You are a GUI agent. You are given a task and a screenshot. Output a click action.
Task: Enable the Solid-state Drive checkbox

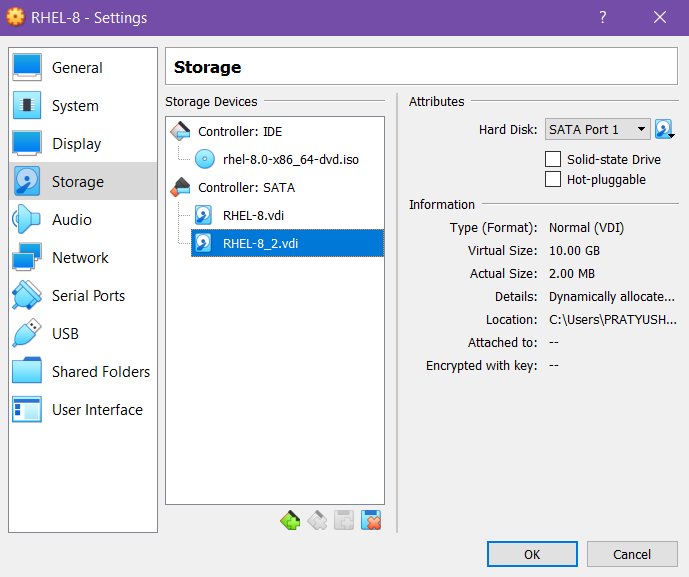click(x=553, y=159)
